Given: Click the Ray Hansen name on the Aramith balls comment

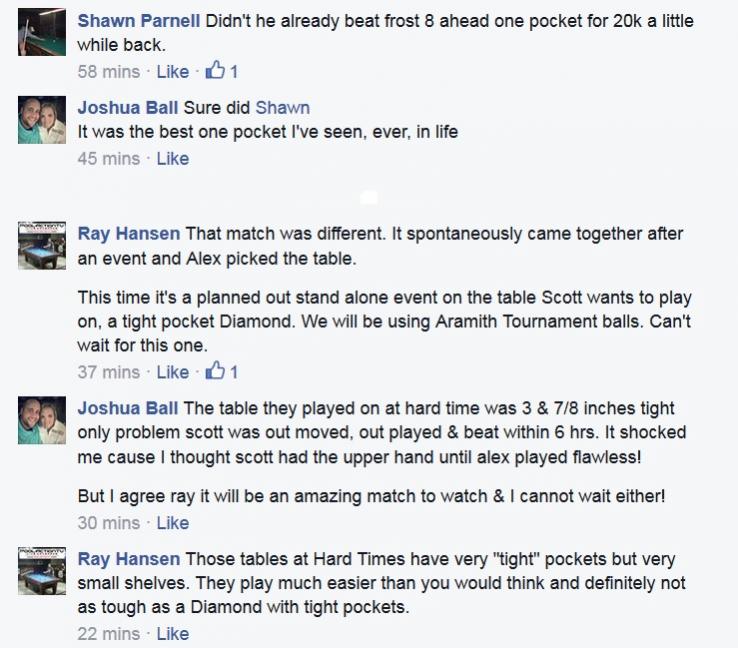Looking at the screenshot, I should pos(129,234).
